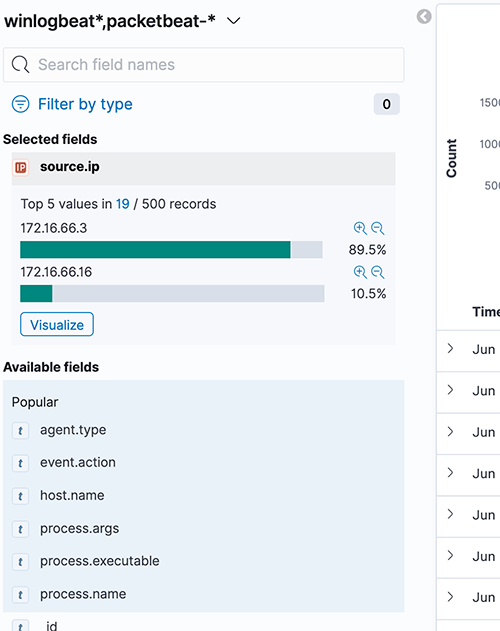This screenshot has width=500, height=631.
Task: Select the source.ip selected field
Action: tap(203, 167)
